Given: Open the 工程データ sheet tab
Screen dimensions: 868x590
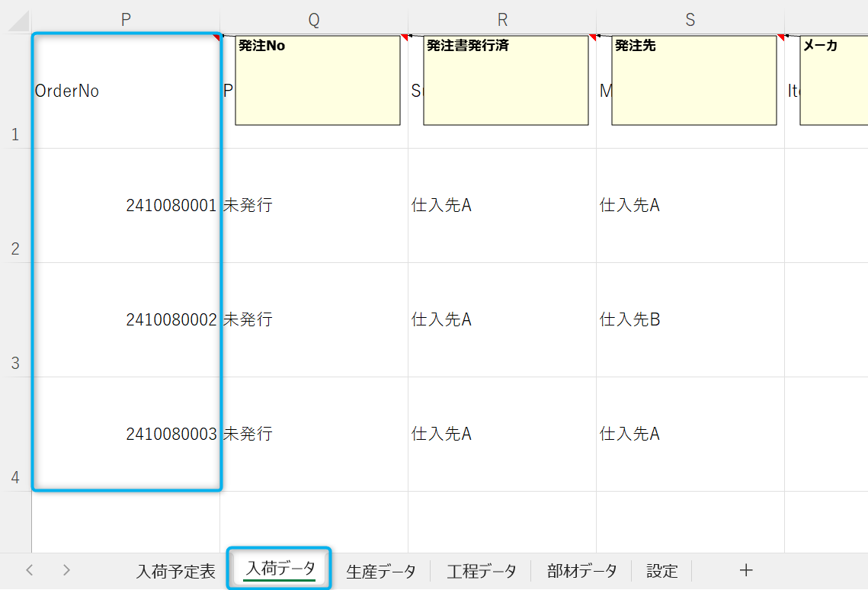Looking at the screenshot, I should [x=482, y=571].
